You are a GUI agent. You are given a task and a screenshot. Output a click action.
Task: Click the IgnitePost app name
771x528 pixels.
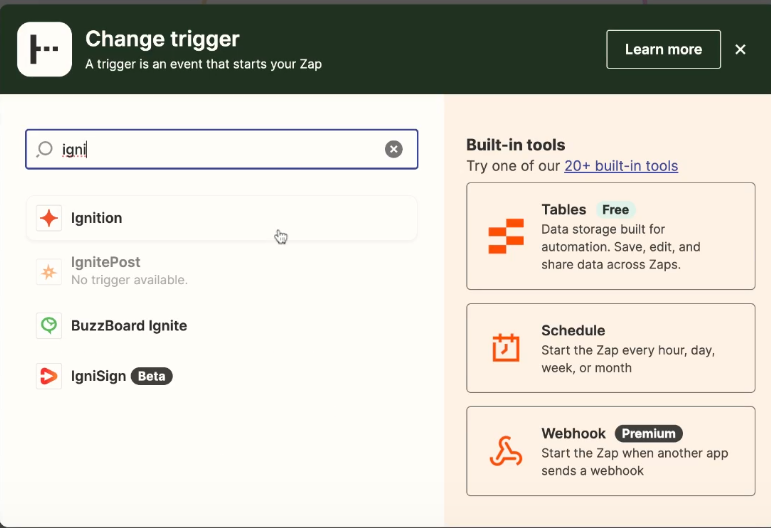click(x=106, y=262)
